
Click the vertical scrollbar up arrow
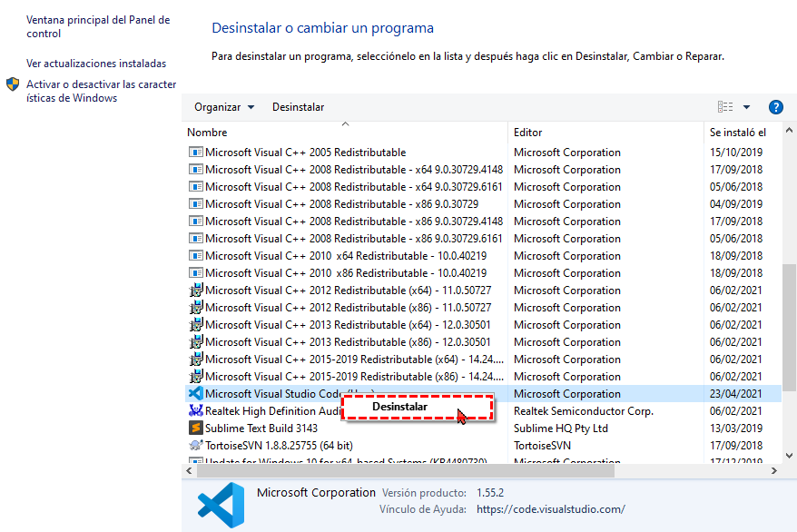789,131
